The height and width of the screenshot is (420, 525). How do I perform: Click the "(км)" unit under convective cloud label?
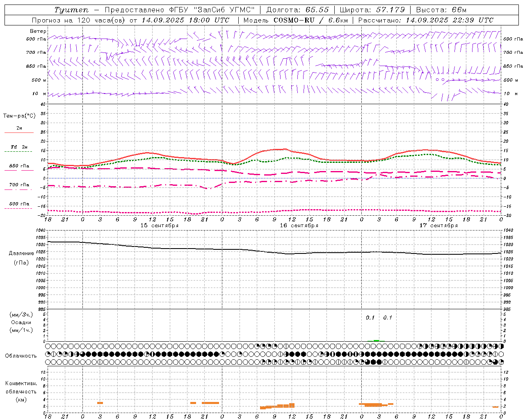21,399
